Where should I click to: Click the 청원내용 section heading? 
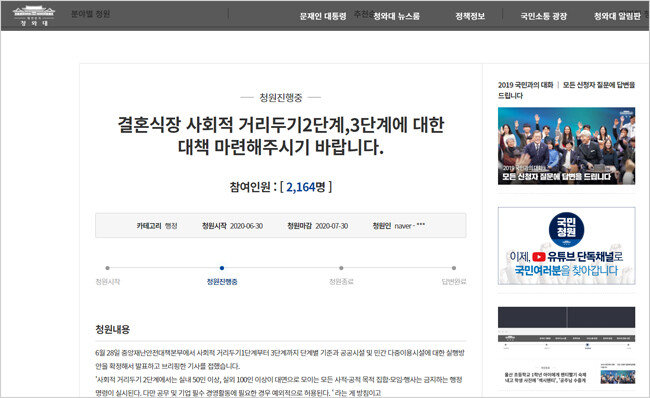point(112,329)
